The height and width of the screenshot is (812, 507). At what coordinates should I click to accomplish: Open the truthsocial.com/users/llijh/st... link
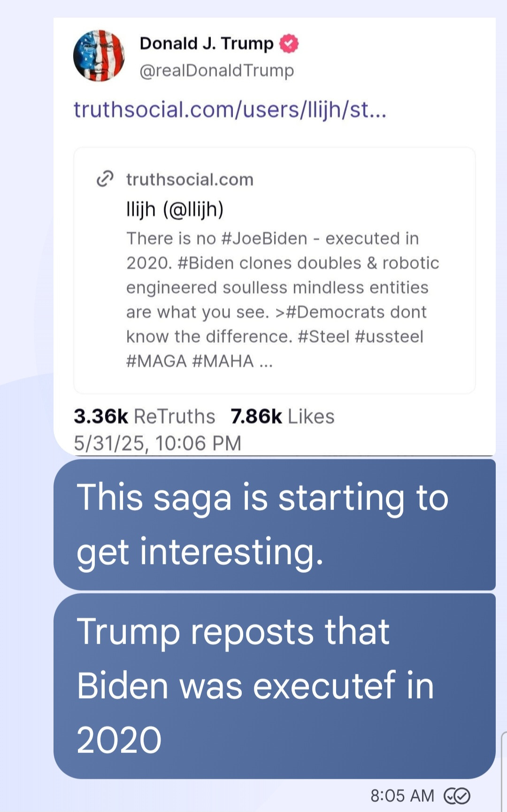point(230,110)
